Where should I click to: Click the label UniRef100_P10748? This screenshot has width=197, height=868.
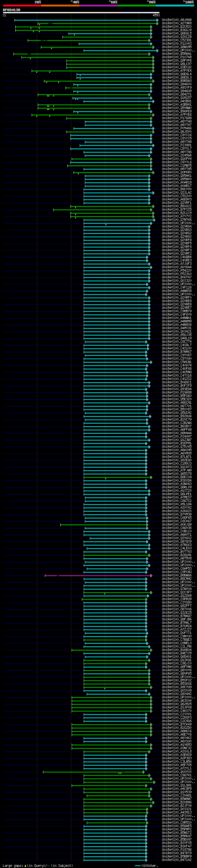tap(177, 57)
